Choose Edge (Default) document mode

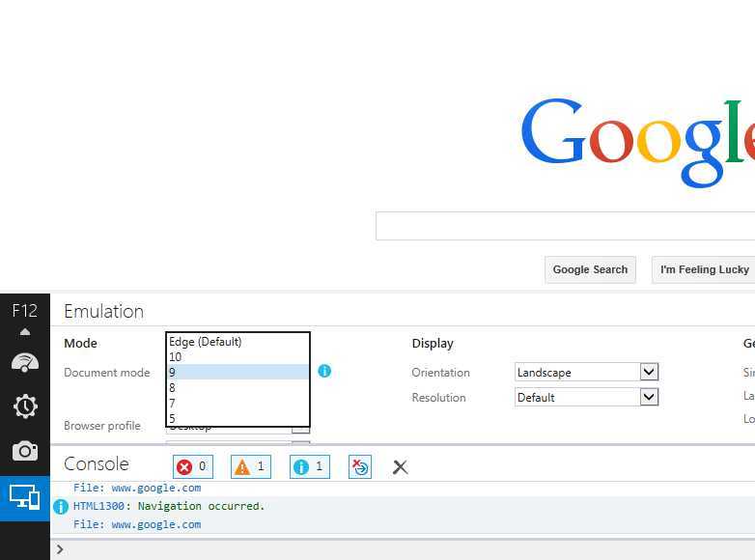(x=238, y=342)
